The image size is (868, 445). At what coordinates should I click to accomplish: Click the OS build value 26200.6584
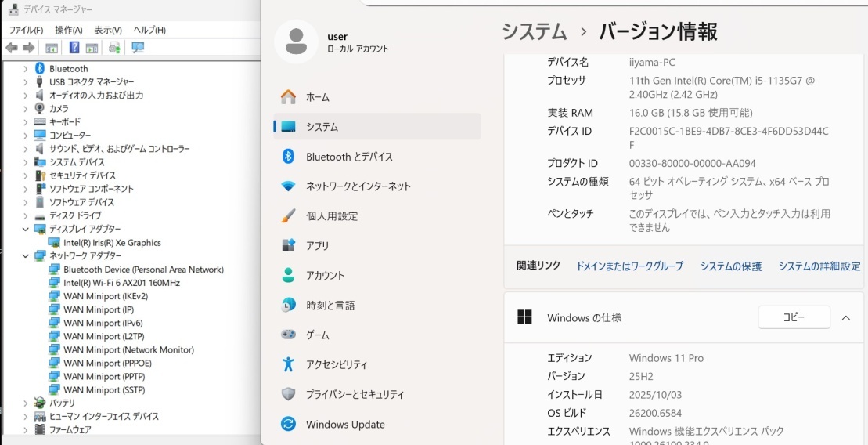(655, 413)
